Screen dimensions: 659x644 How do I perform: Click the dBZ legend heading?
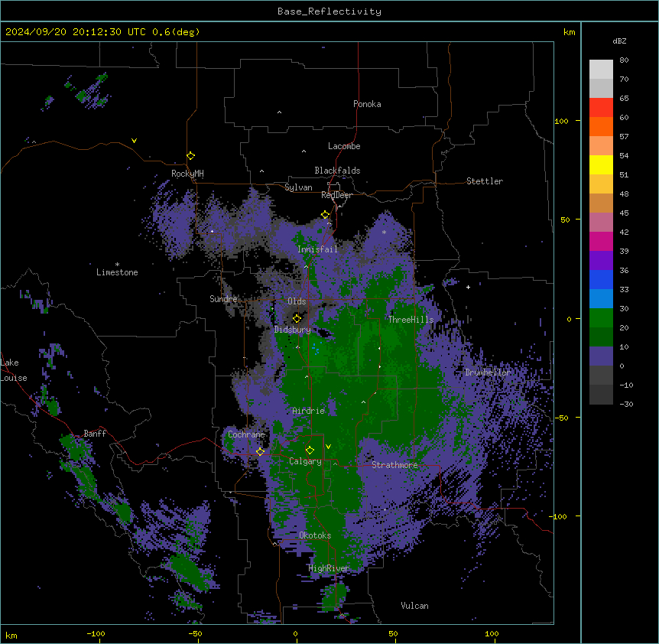(x=619, y=41)
